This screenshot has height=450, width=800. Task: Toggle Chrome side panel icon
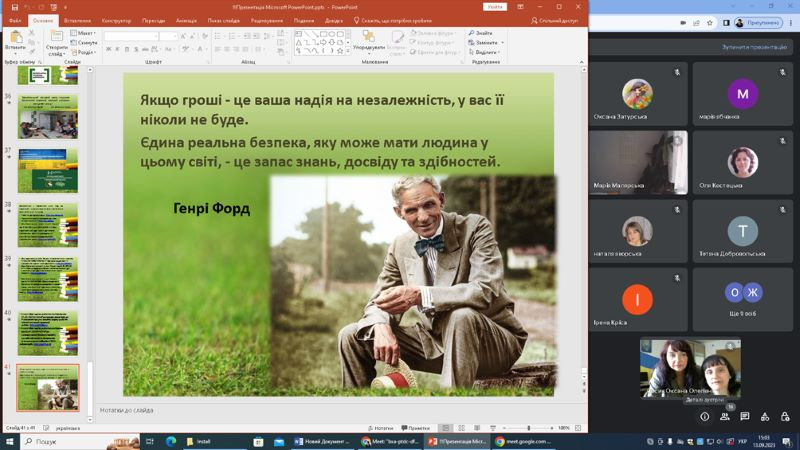tap(726, 23)
